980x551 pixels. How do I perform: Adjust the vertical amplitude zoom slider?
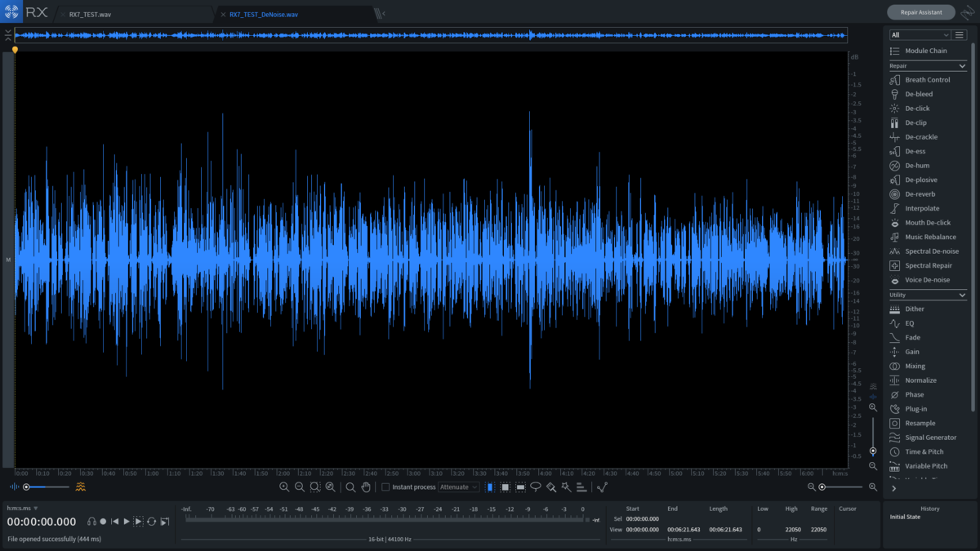click(x=873, y=437)
